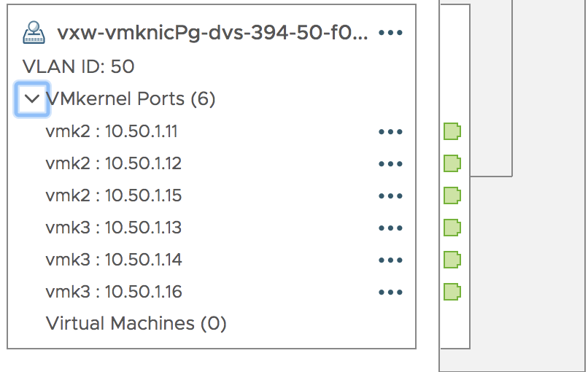The height and width of the screenshot is (372, 588).
Task: Click the VLAN ID: 50 label
Action: (x=78, y=67)
